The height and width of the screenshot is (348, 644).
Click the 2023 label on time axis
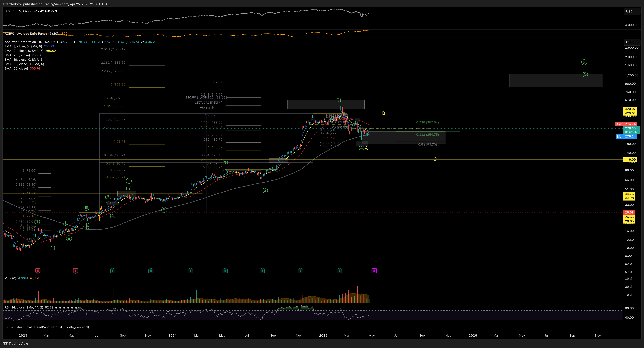pos(23,336)
